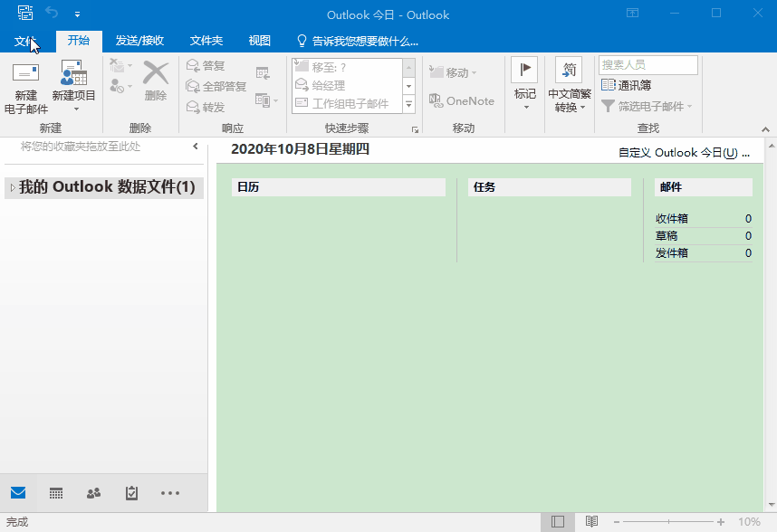Click the Ignore conversation icon
Viewport: 777px width, 532px height.
[x=118, y=65]
